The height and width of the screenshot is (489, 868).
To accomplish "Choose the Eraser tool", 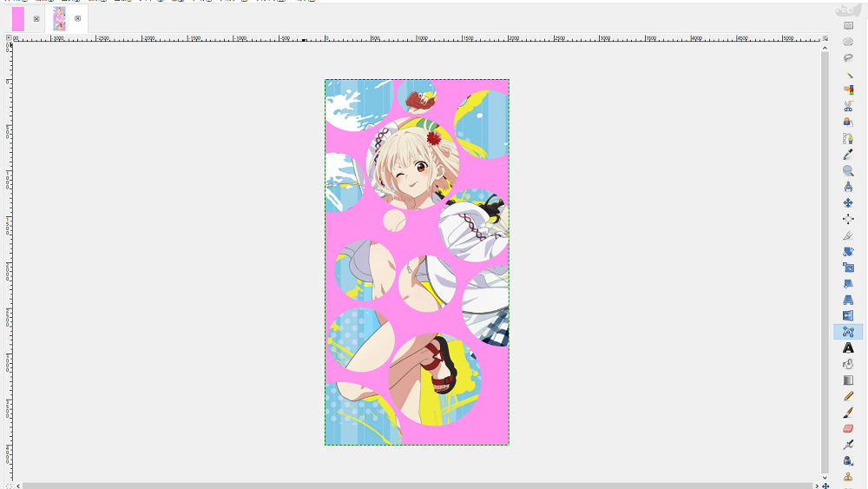I will [848, 428].
